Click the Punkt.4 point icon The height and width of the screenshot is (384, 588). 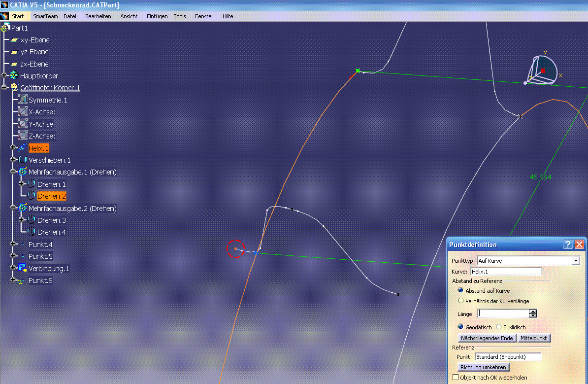pyautogui.click(x=23, y=244)
